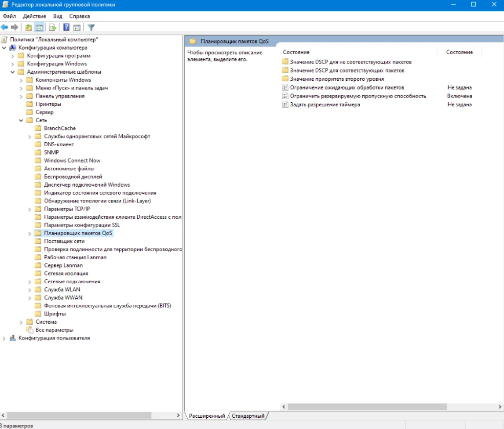This screenshot has width=504, height=429.
Task: Expand the 'Параметры TCP/IP' tree node
Action: pyautogui.click(x=30, y=209)
